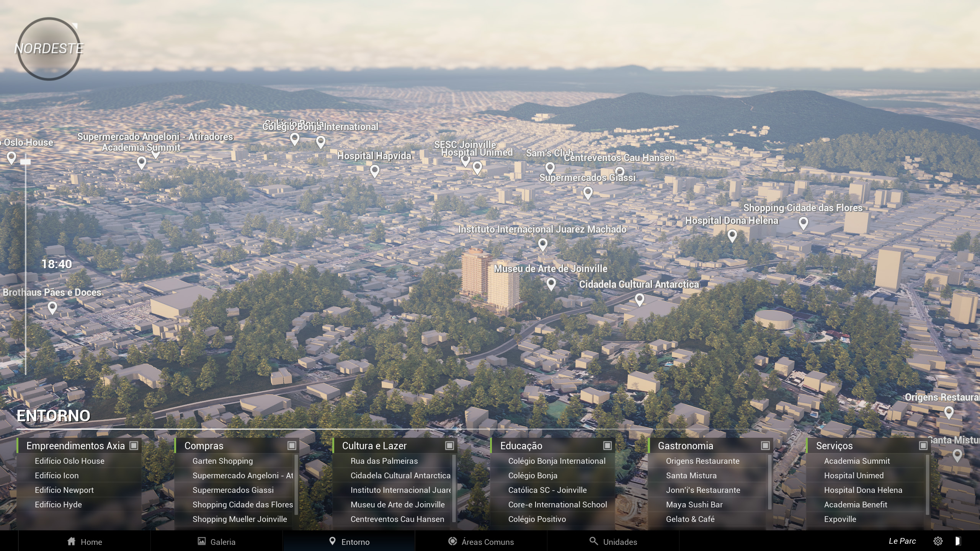Select the Entorno tab
This screenshot has width=980, height=551.
click(x=349, y=541)
